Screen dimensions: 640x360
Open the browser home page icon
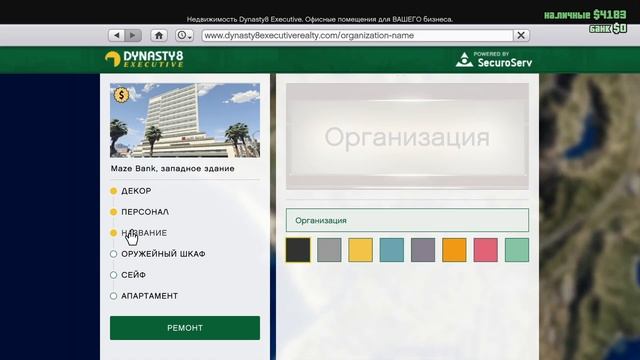(x=159, y=36)
